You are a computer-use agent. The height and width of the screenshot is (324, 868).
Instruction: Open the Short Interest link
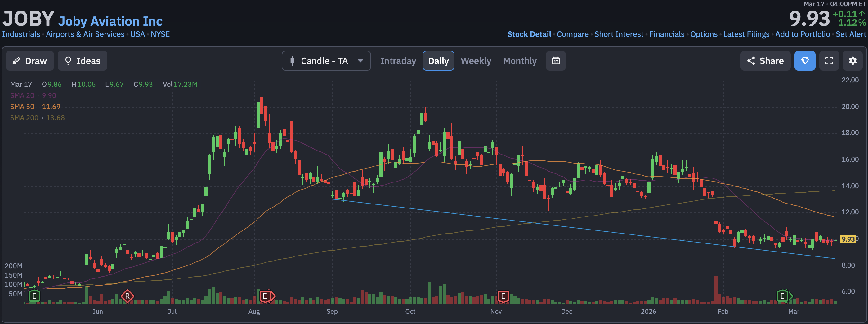point(619,34)
